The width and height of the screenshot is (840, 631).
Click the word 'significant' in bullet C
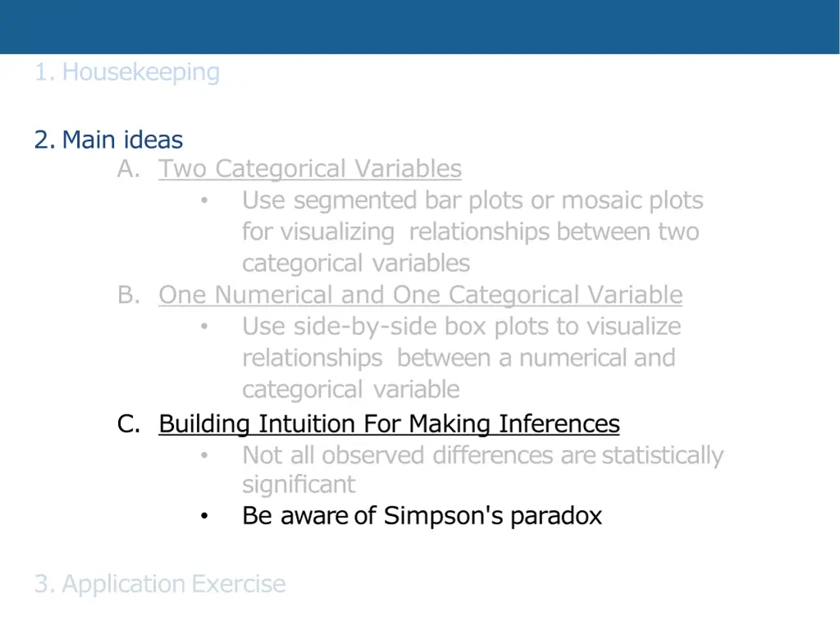pos(299,485)
